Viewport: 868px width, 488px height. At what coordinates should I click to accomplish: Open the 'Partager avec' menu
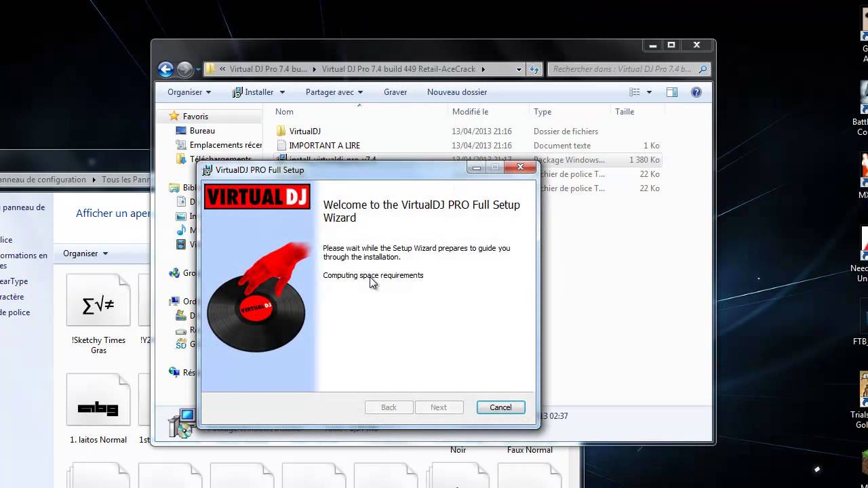[x=334, y=92]
